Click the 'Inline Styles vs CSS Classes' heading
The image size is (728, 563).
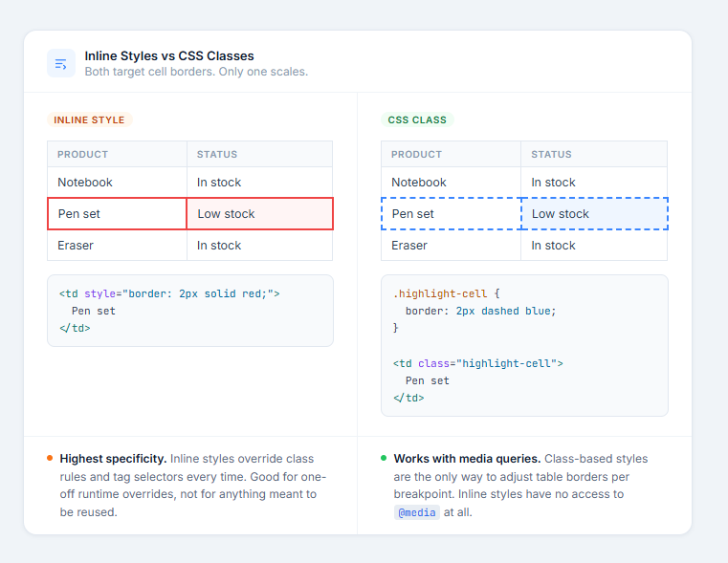(x=169, y=56)
